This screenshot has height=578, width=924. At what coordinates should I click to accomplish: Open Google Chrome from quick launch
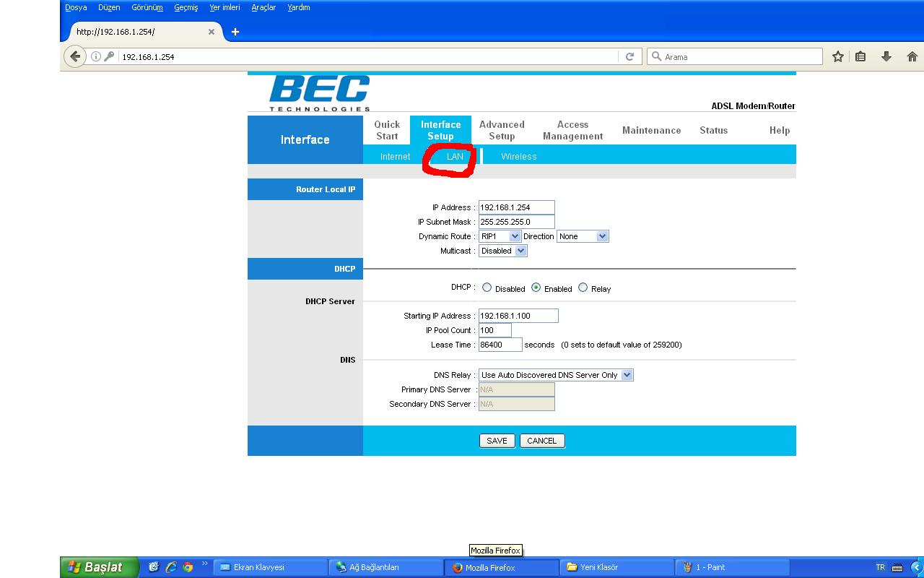(188, 567)
